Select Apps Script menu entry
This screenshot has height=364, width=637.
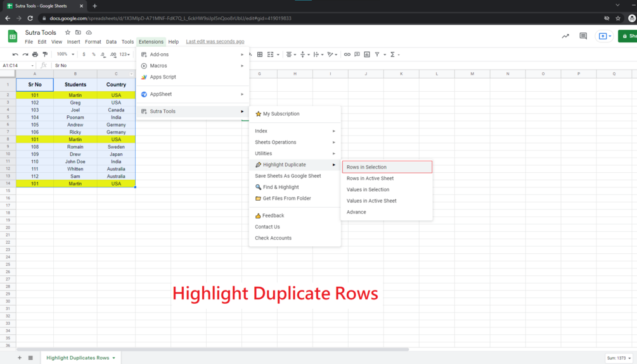tap(192, 77)
